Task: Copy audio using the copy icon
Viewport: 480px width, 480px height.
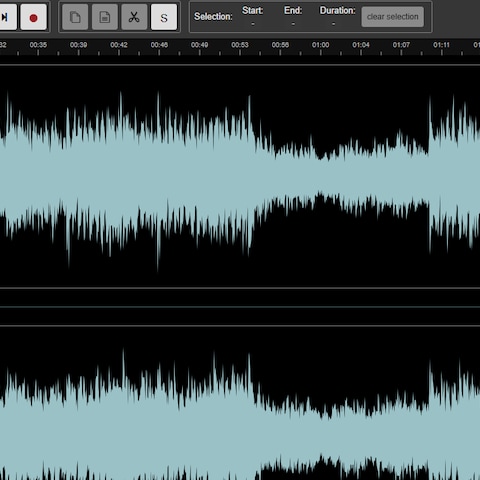Action: (x=75, y=17)
